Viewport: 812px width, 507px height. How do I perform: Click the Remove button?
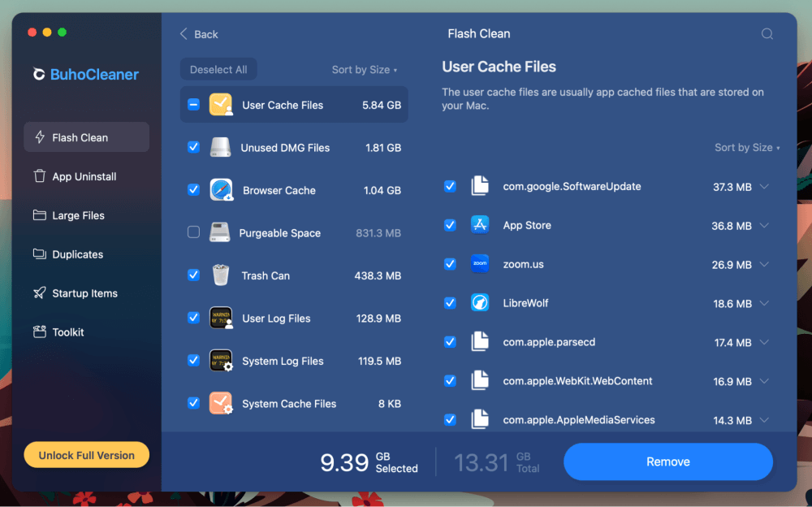668,461
